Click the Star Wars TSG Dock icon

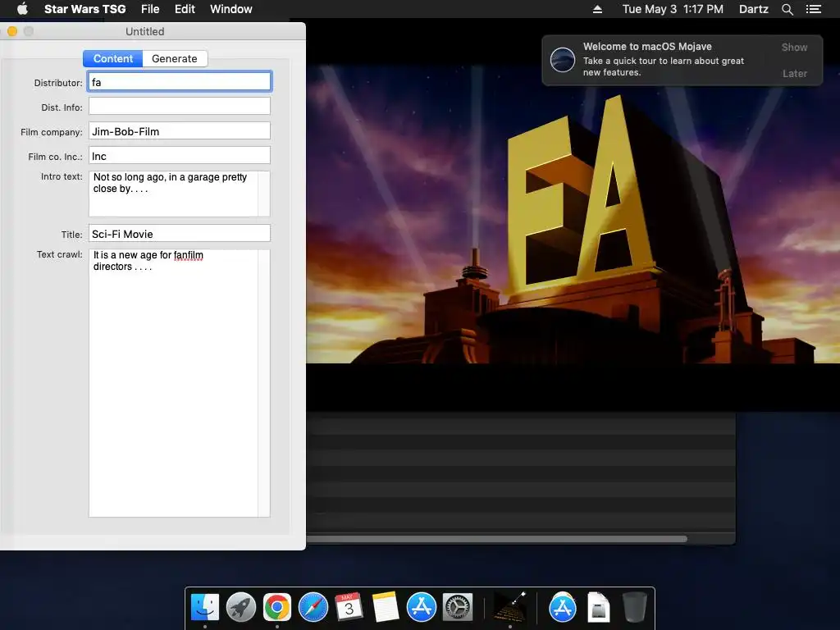[x=510, y=608]
